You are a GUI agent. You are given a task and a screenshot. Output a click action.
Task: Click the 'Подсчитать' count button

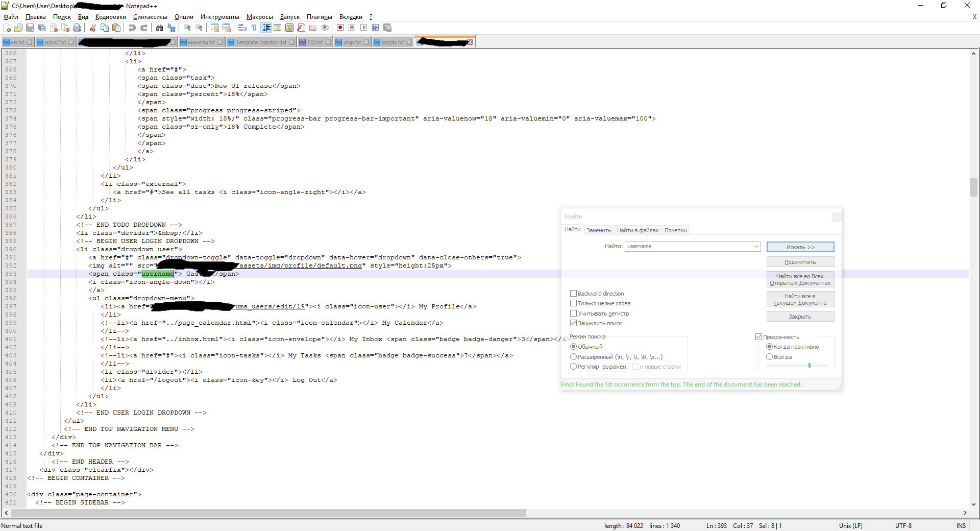point(800,262)
